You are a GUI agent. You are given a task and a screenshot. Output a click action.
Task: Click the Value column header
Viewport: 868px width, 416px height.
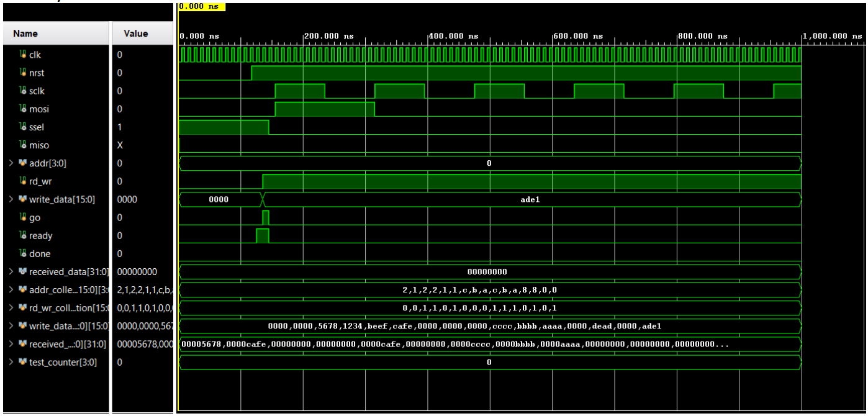(x=142, y=34)
